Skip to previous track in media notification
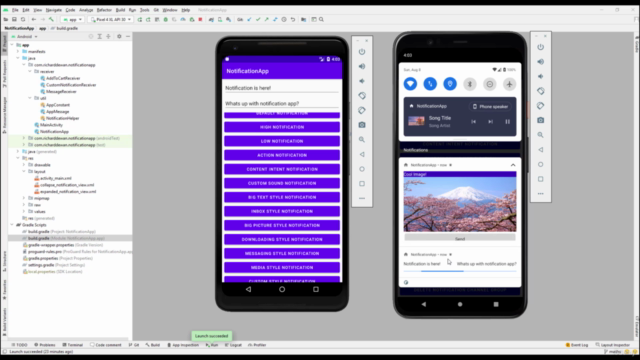This screenshot has width=640, height=360. (473, 122)
